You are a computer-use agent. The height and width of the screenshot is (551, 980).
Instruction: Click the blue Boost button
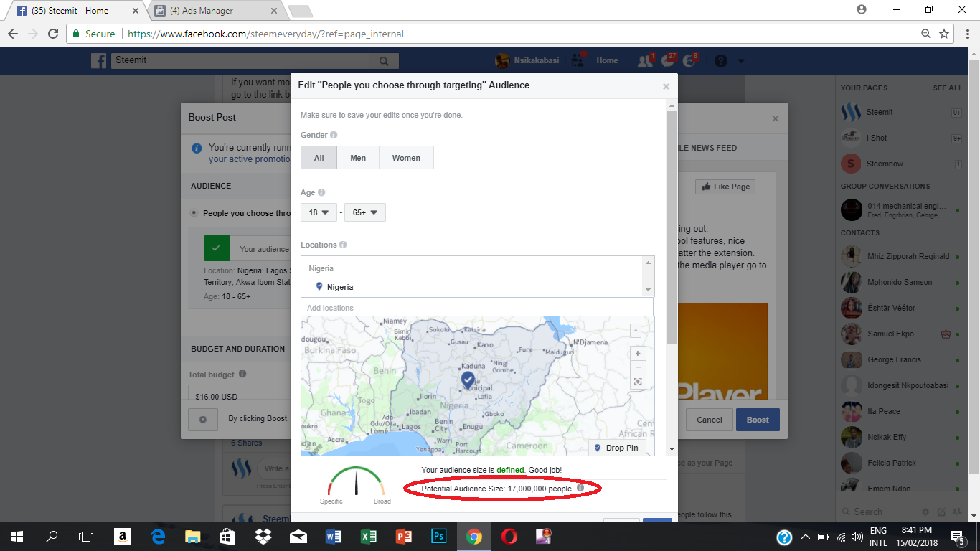click(758, 420)
